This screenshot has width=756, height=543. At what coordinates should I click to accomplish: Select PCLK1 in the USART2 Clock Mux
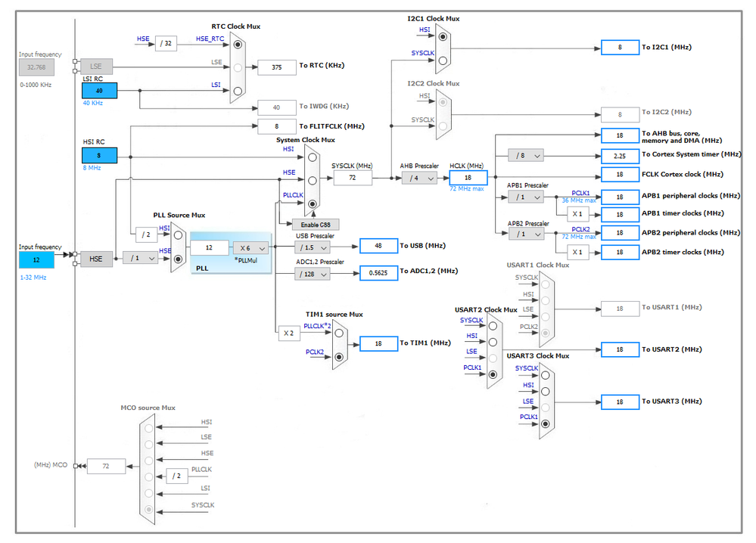[x=493, y=374]
